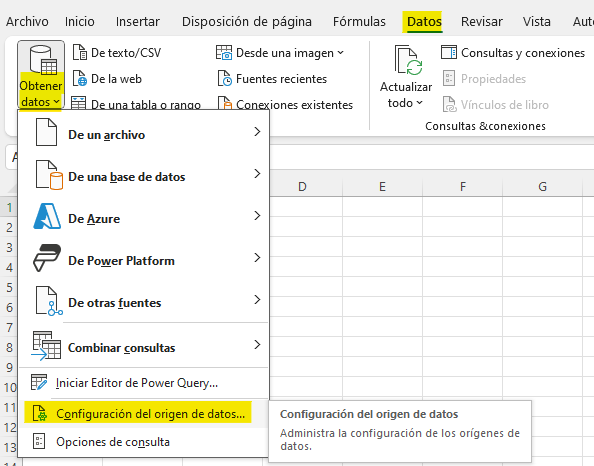Click the De una base de datos icon
The height and width of the screenshot is (466, 594).
click(x=49, y=175)
